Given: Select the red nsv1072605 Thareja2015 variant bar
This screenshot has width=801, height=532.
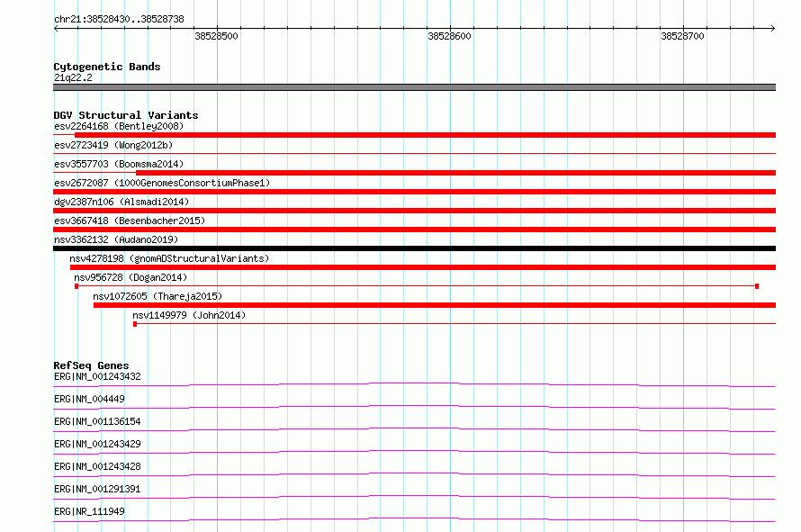Looking at the screenshot, I should point(435,305).
